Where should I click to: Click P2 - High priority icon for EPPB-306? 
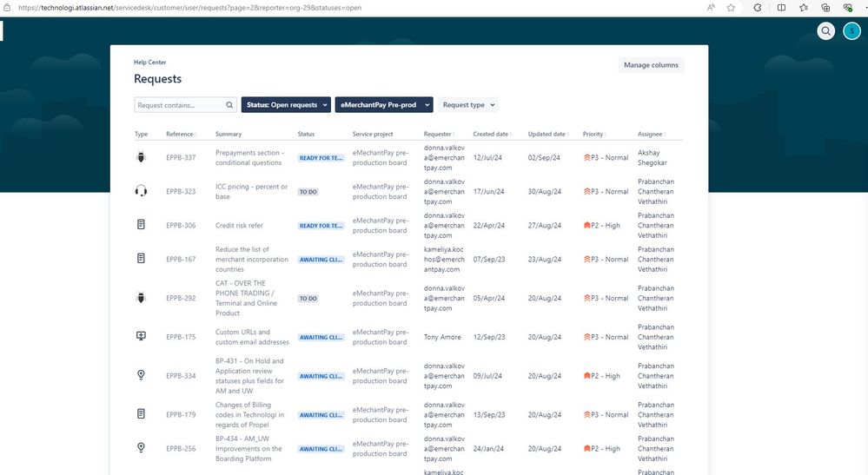586,225
